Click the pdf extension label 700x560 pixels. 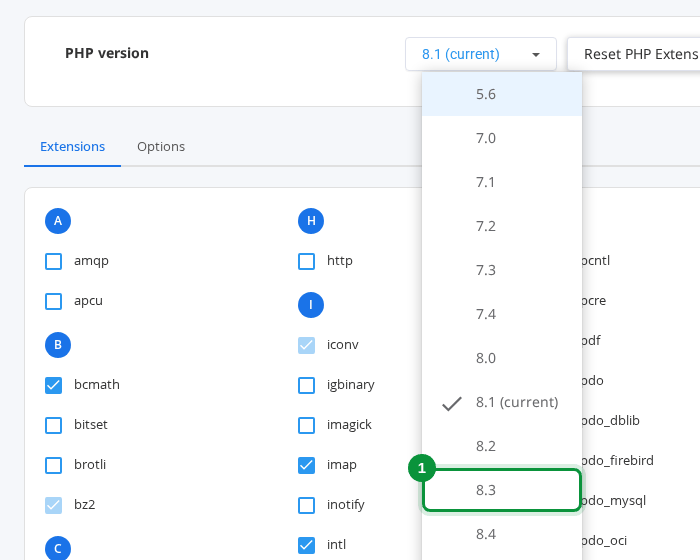click(591, 341)
